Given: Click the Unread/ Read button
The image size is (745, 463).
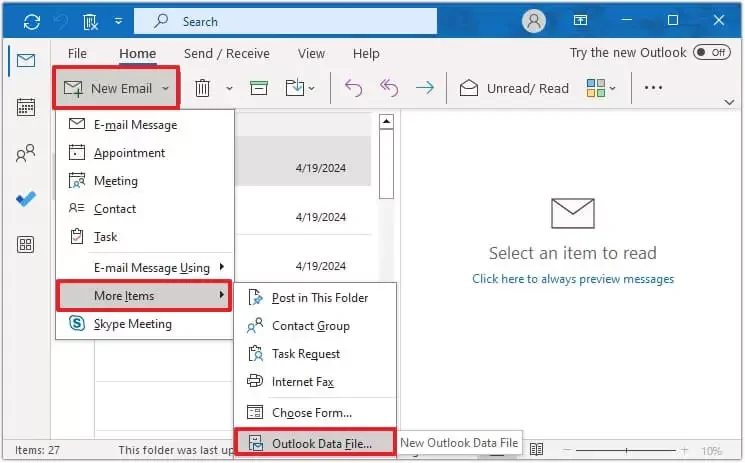Looking at the screenshot, I should (x=514, y=88).
